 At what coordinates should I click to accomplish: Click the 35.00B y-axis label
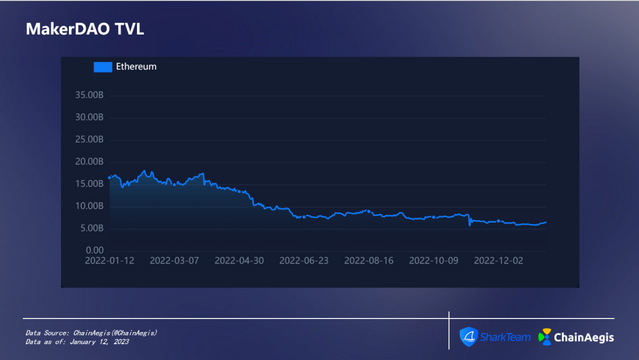89,95
